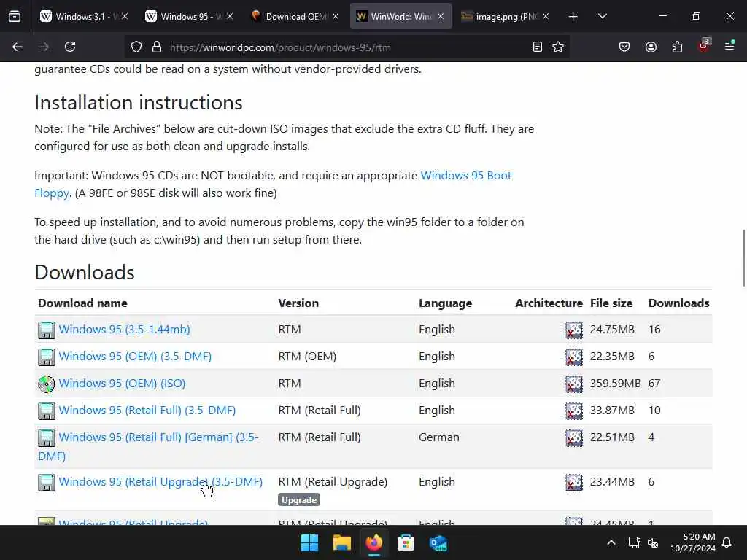
Task: Close the Windows 3.1 tab
Action: (125, 16)
